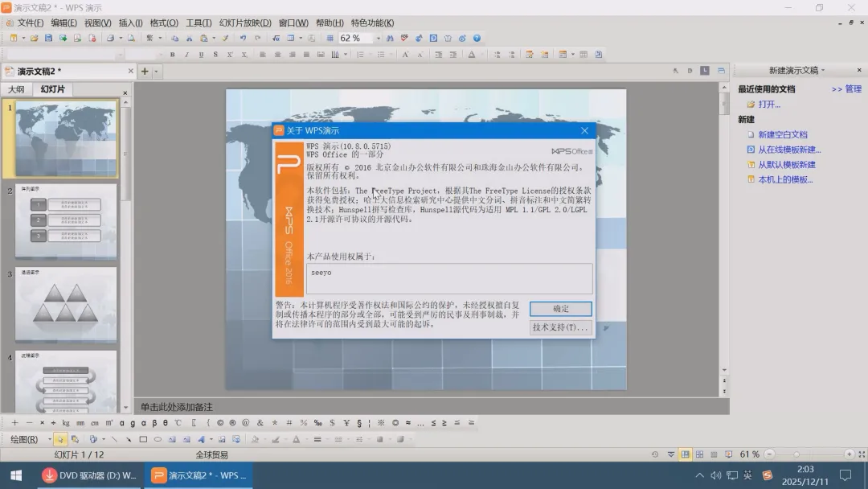Click the Spell check ABC icon
Screen dimensions: 868x489
pos(404,39)
